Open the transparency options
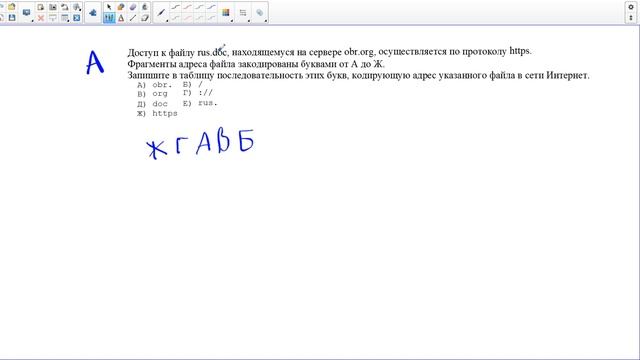 [x=260, y=13]
